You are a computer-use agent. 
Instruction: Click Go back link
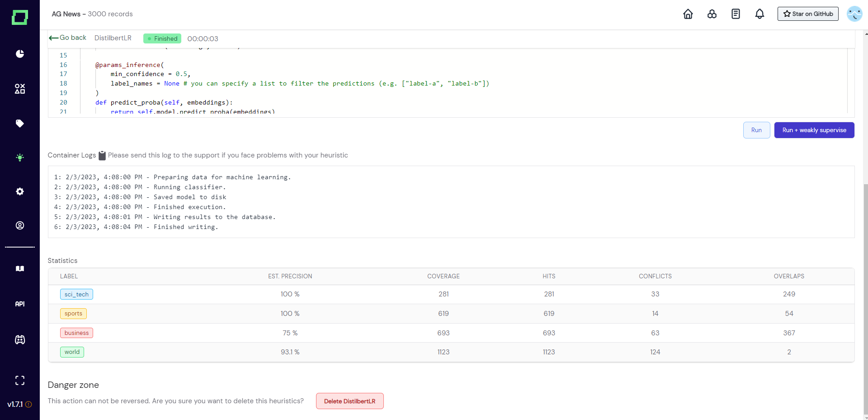pyautogui.click(x=67, y=38)
